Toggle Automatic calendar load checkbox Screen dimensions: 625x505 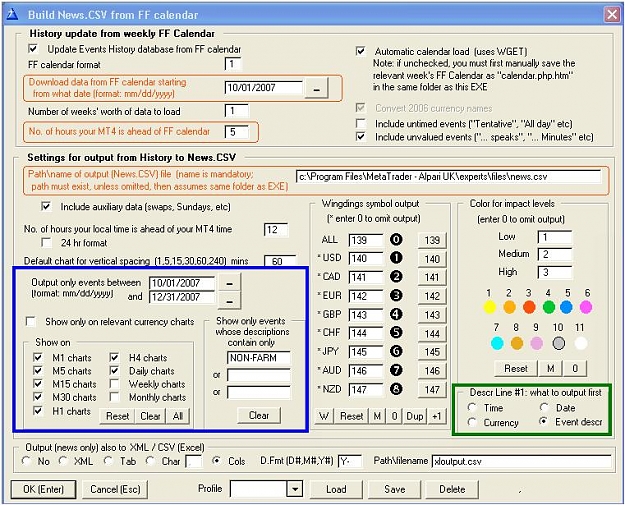click(x=361, y=51)
